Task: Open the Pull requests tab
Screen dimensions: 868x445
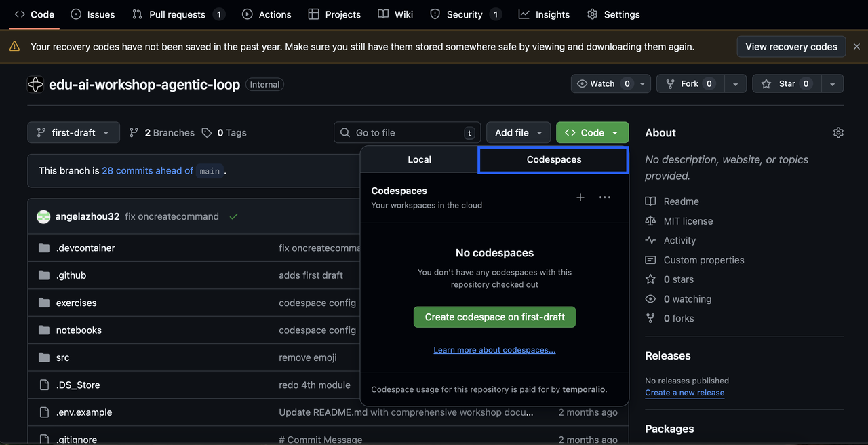Action: tap(178, 14)
